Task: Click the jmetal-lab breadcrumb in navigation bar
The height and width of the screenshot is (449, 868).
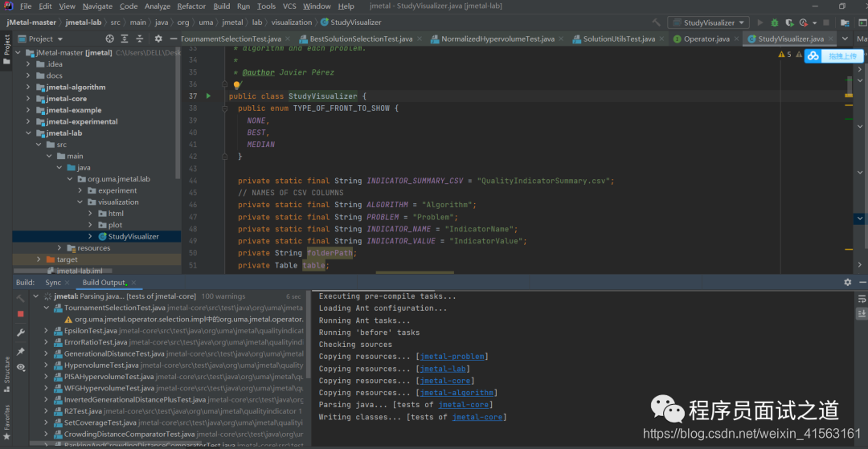Action: click(85, 22)
